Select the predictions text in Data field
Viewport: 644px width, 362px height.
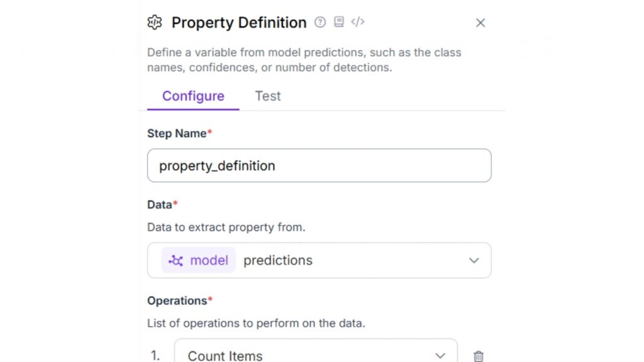(278, 260)
